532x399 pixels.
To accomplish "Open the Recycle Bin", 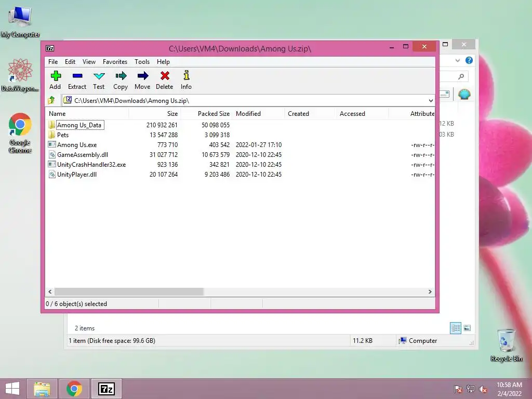I will (506, 345).
